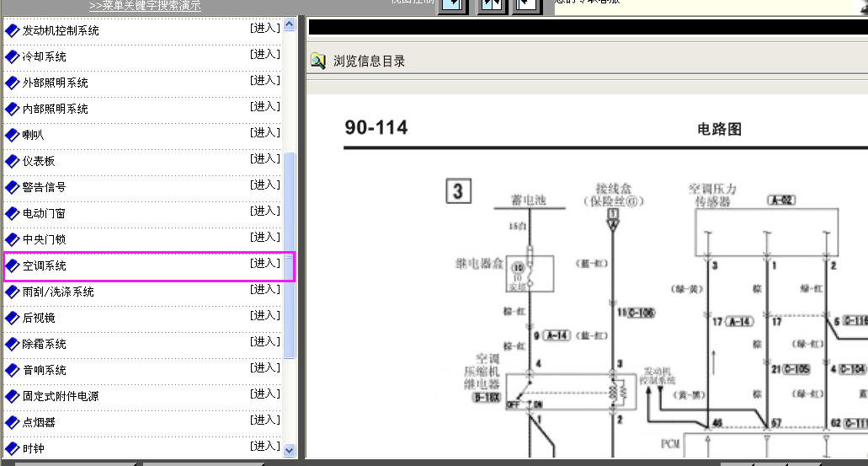Click the menu list vertical scrollbar thumb
Viewport: 868px width, 466px height.
tap(290, 255)
